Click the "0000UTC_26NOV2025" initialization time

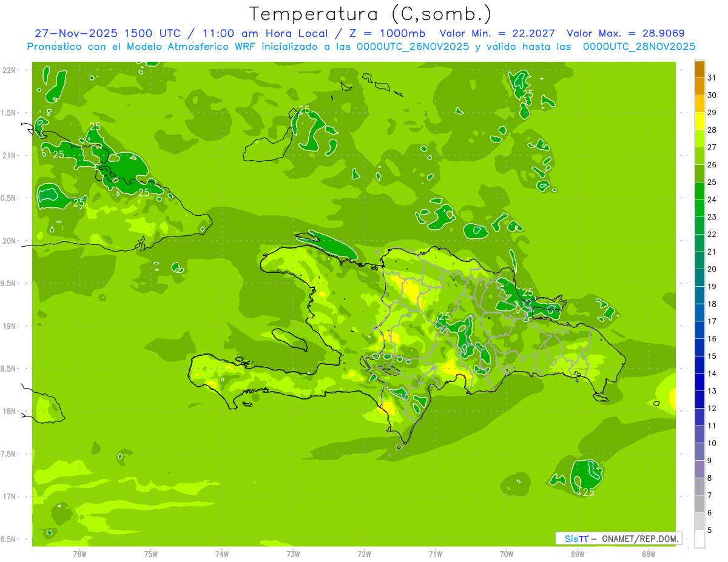413,47
